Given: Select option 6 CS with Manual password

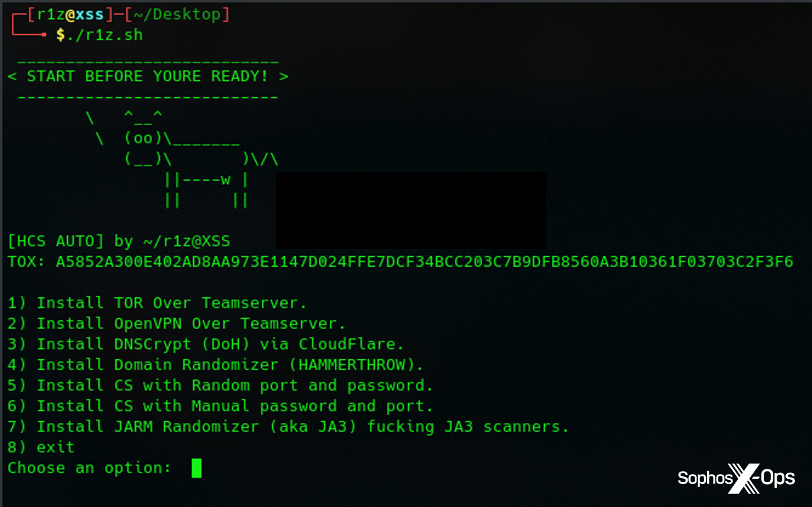Looking at the screenshot, I should 220,406.
